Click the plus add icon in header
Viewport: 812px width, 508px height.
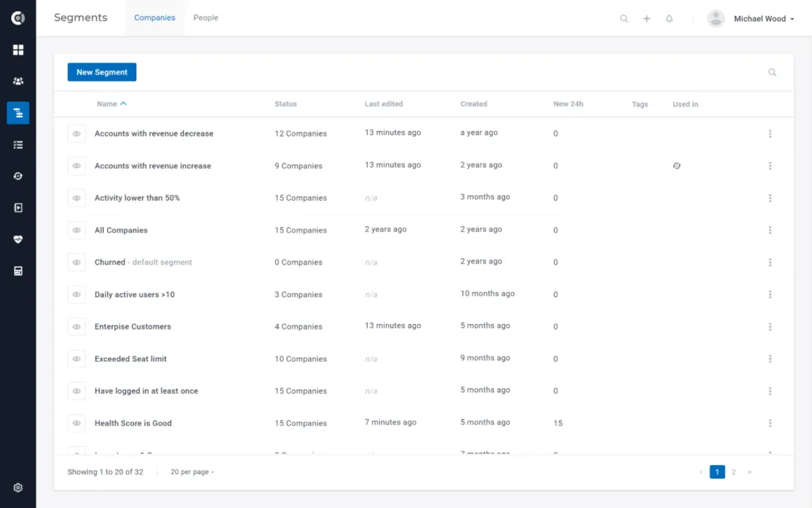pos(647,19)
